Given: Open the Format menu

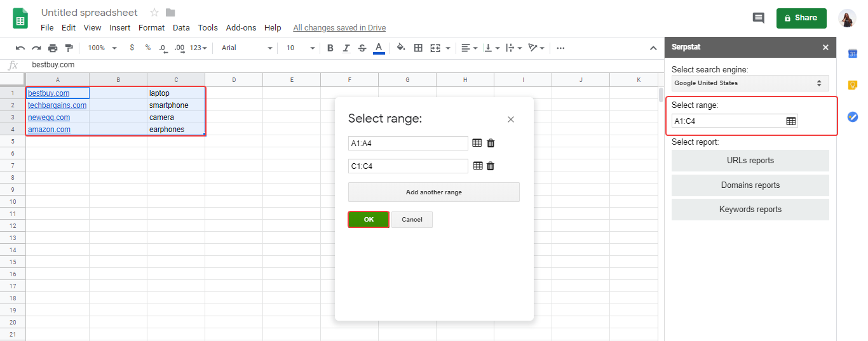Looking at the screenshot, I should point(151,28).
